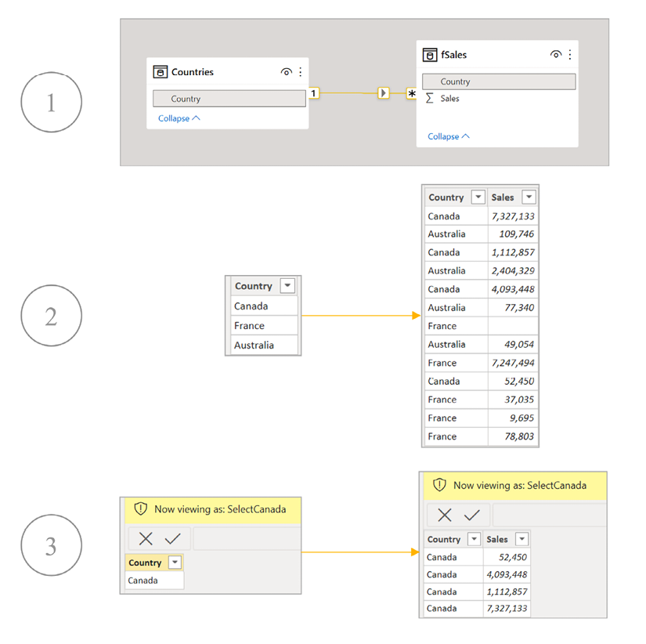
Task: Click the one-side cardinality marker
Action: pos(313,93)
